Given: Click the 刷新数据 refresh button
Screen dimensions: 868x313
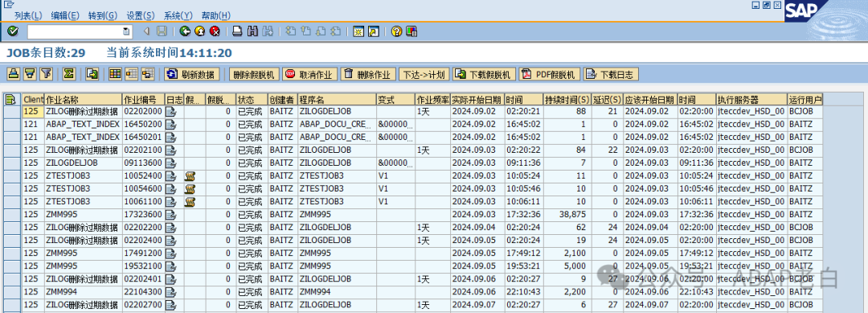Looking at the screenshot, I should (193, 74).
